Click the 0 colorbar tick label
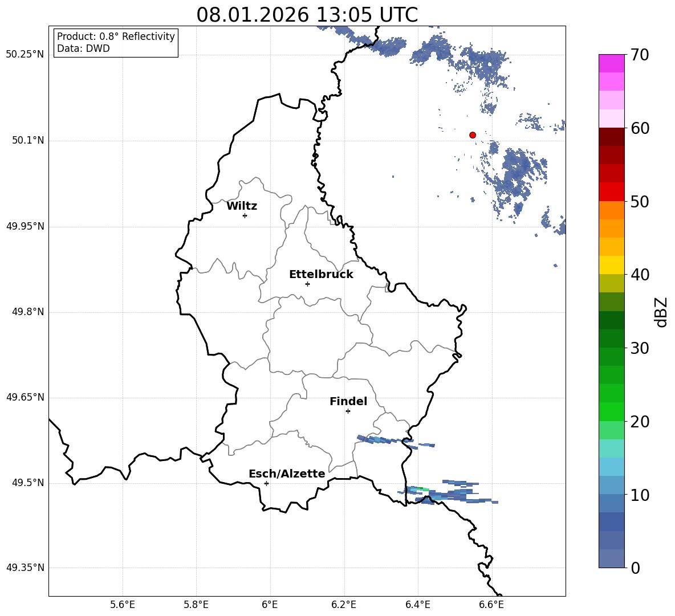Viewport: 675px width, 616px height. tap(635, 568)
